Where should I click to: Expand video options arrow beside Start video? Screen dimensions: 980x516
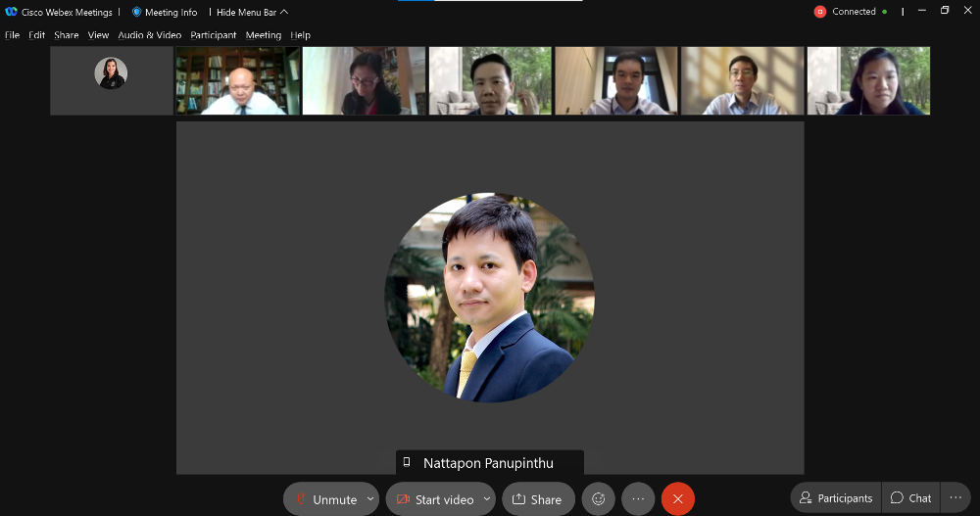487,499
